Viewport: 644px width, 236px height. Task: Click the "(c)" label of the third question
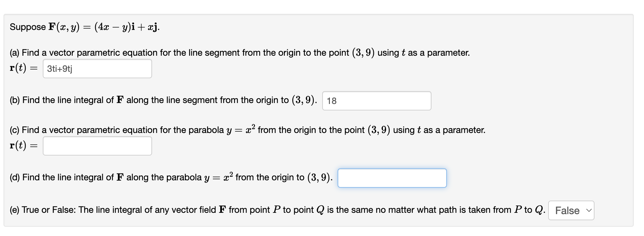(14, 130)
